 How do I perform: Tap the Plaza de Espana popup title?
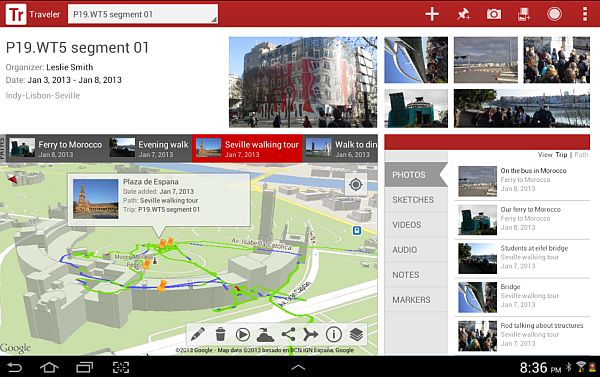point(150,182)
